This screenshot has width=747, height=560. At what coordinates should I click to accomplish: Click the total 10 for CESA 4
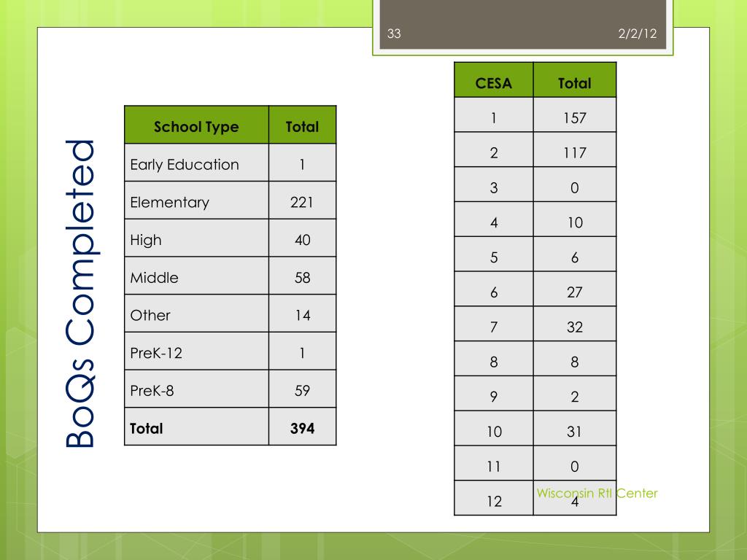575,222
